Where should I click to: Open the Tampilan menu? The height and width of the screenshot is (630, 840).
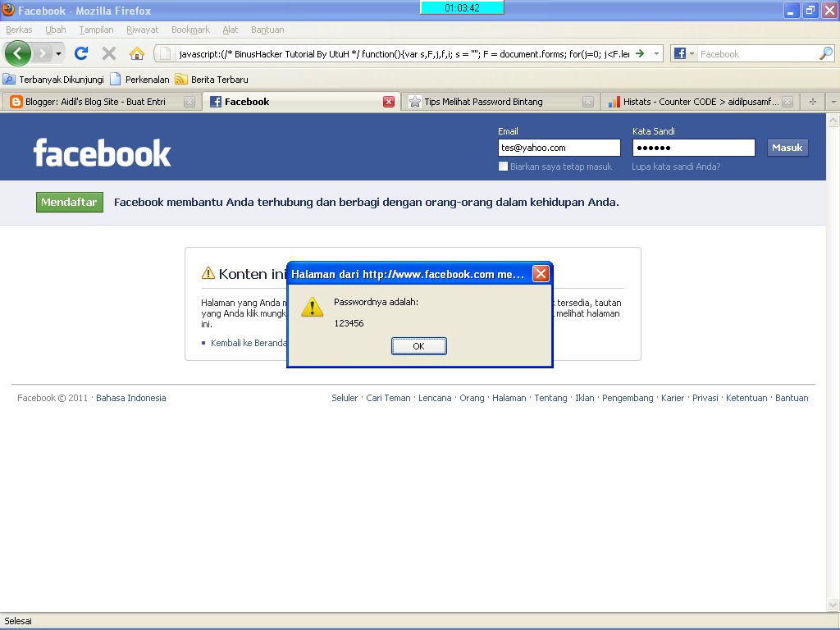(96, 30)
